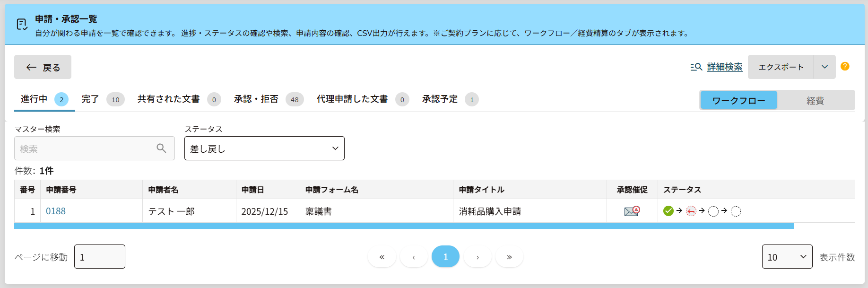The width and height of the screenshot is (868, 288).
Task: Expand the エクスポート arrow dropdown
Action: point(825,67)
